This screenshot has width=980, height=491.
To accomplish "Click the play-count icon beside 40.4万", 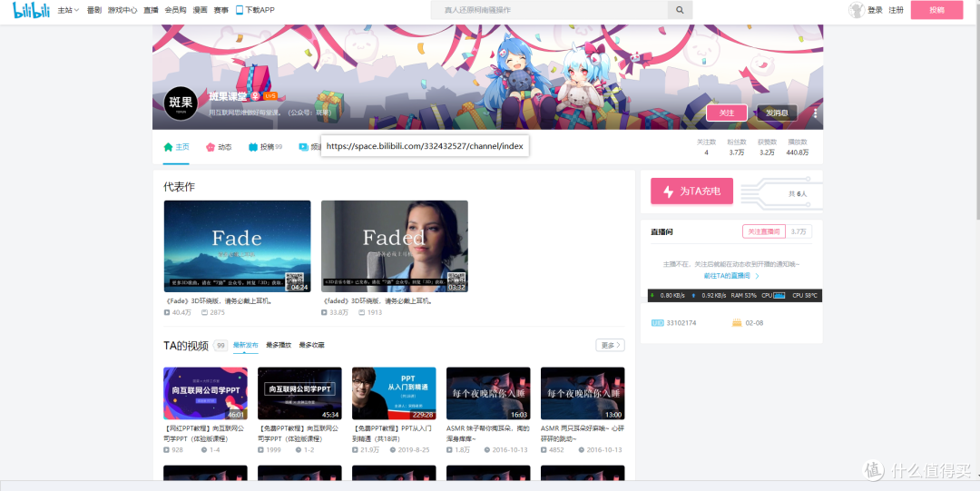I will pyautogui.click(x=167, y=312).
